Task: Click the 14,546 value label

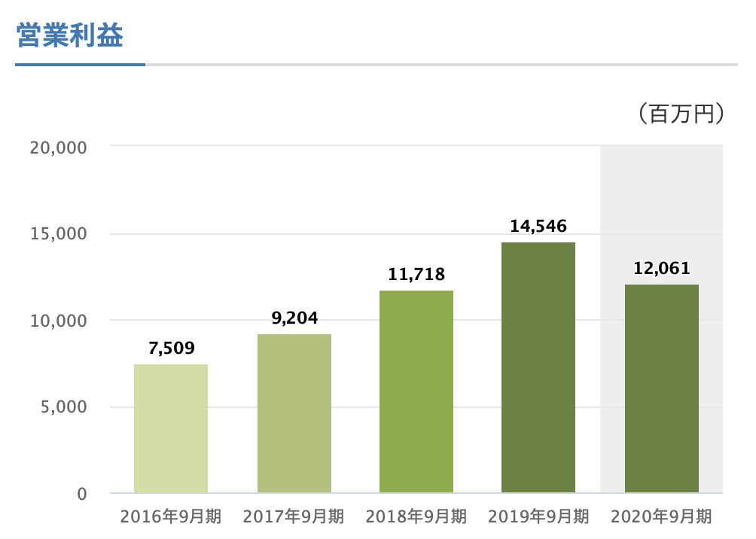Action: [x=538, y=226]
